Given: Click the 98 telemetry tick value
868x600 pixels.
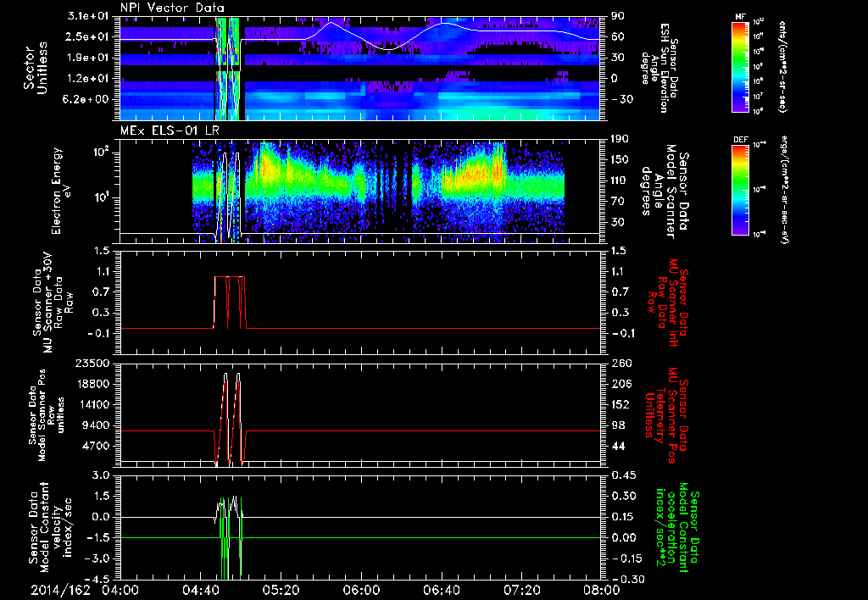Looking at the screenshot, I should [618, 425].
